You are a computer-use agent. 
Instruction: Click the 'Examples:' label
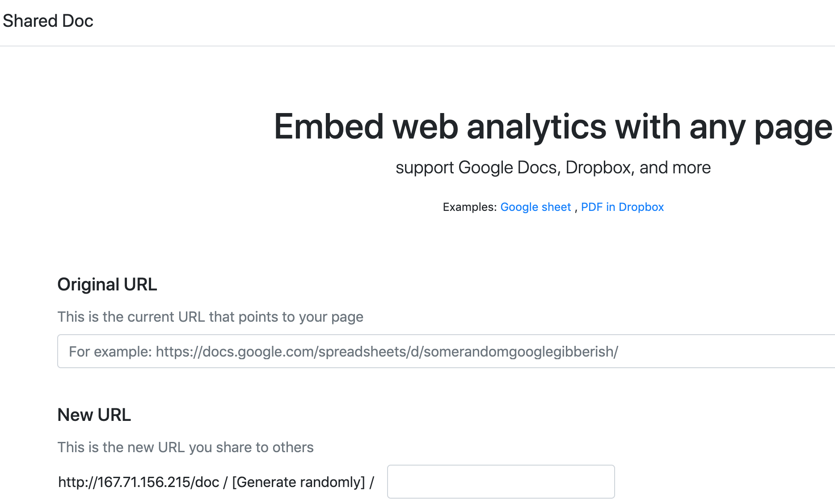[470, 207]
